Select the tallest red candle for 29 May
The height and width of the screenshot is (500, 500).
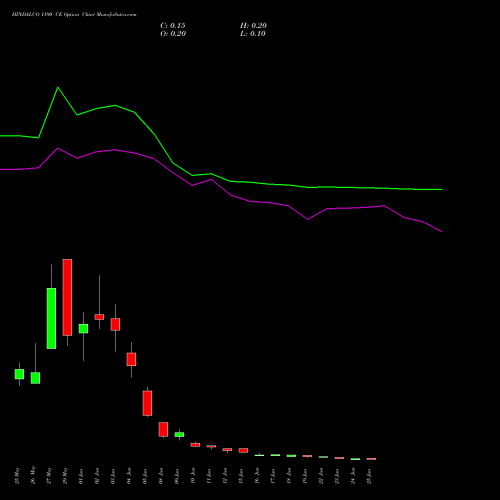pyautogui.click(x=67, y=297)
